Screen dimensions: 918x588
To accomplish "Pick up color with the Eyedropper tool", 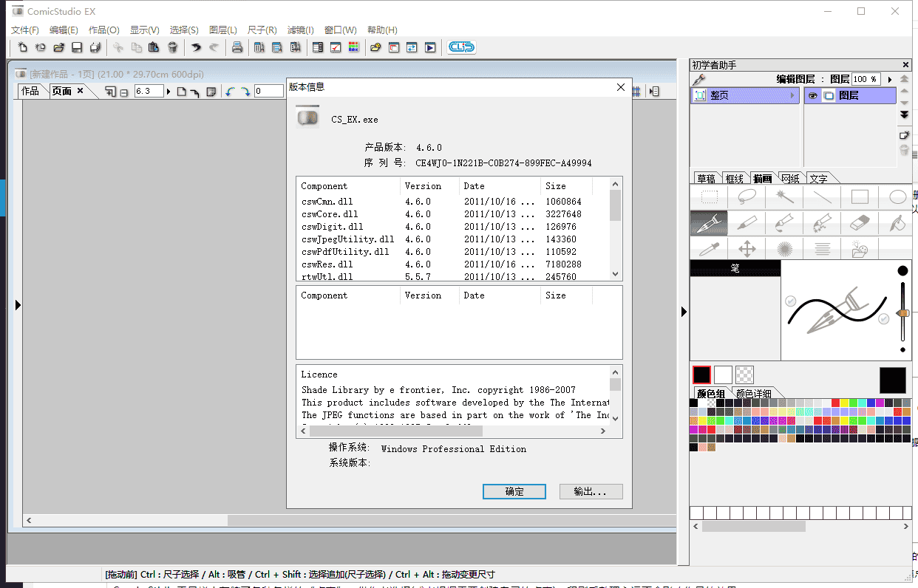I will coord(708,249).
